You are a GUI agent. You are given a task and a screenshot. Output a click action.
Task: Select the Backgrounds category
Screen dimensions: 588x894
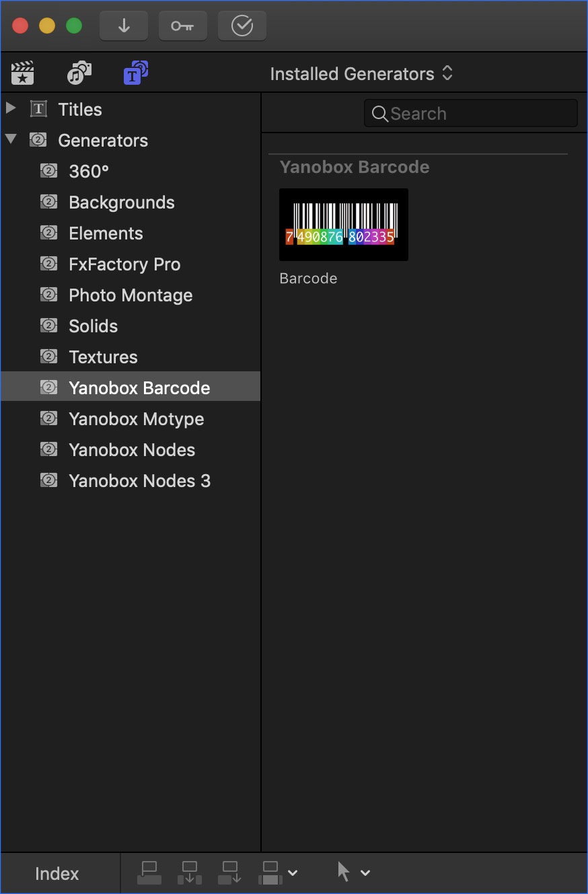pyautogui.click(x=121, y=202)
